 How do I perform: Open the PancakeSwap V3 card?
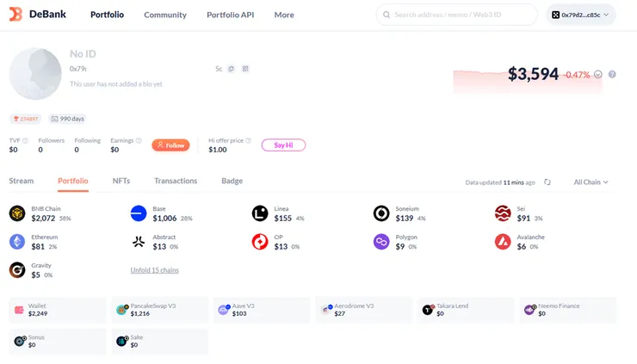pos(159,310)
